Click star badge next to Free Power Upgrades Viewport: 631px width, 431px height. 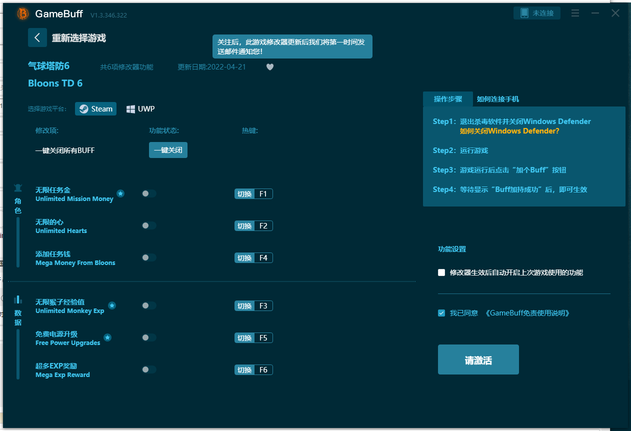107,337
